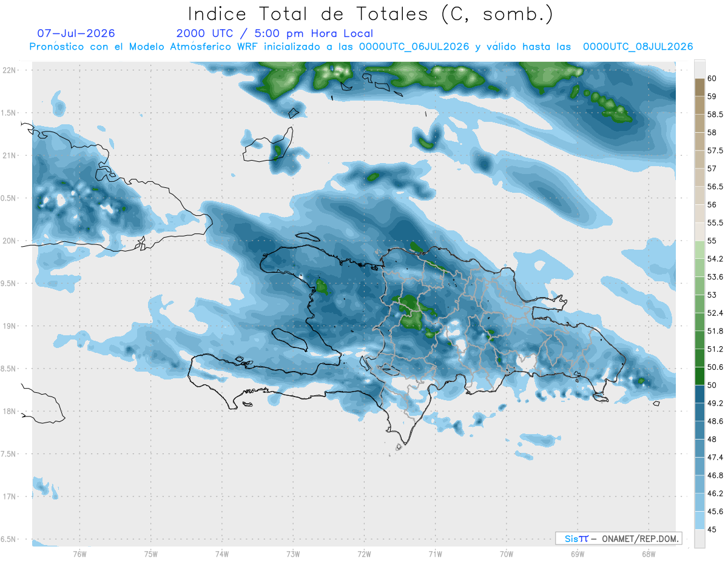Pick the light blue band between 45 and 45.6
Viewport: 728px width, 562px height.
[699, 521]
